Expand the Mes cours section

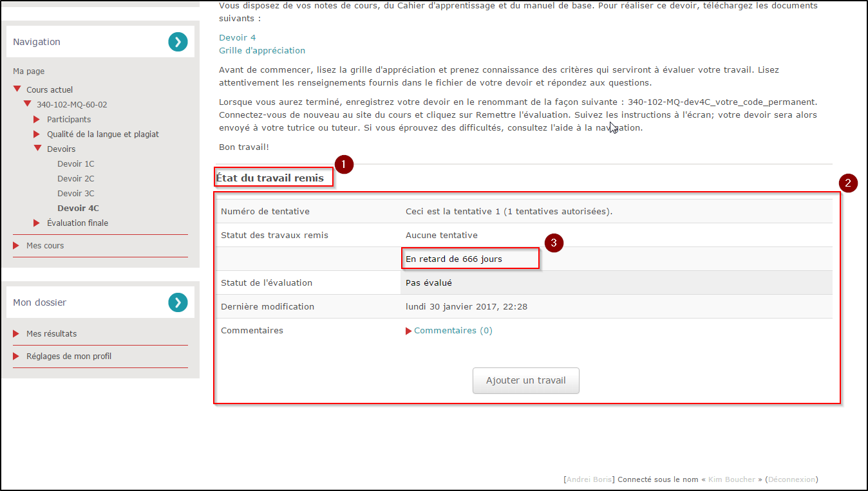(17, 246)
